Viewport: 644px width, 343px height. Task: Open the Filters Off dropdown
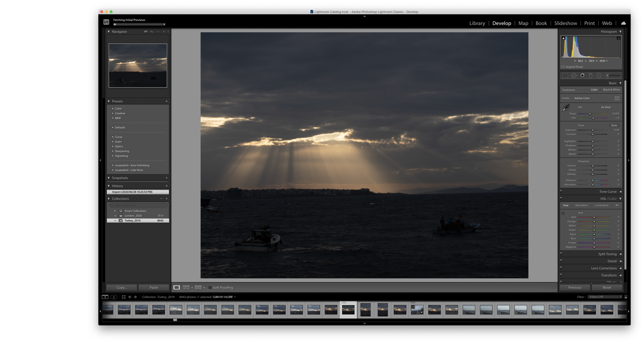click(x=605, y=297)
